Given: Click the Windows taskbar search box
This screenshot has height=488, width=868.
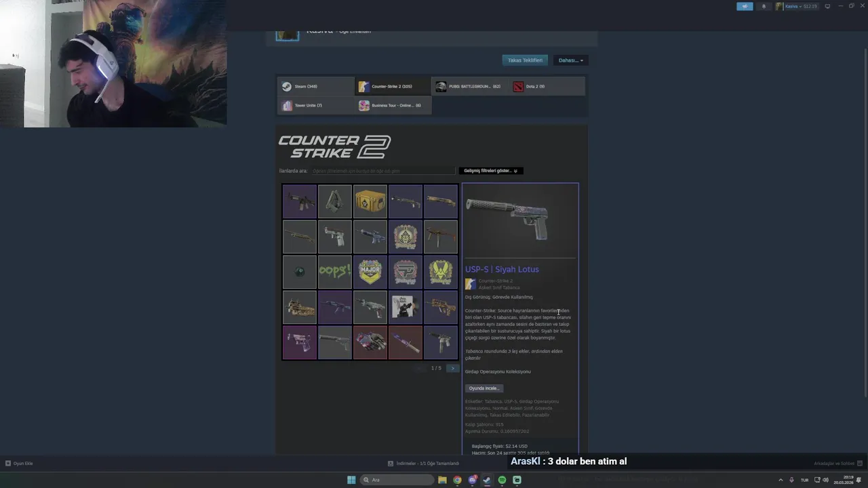Looking at the screenshot, I should tap(397, 480).
